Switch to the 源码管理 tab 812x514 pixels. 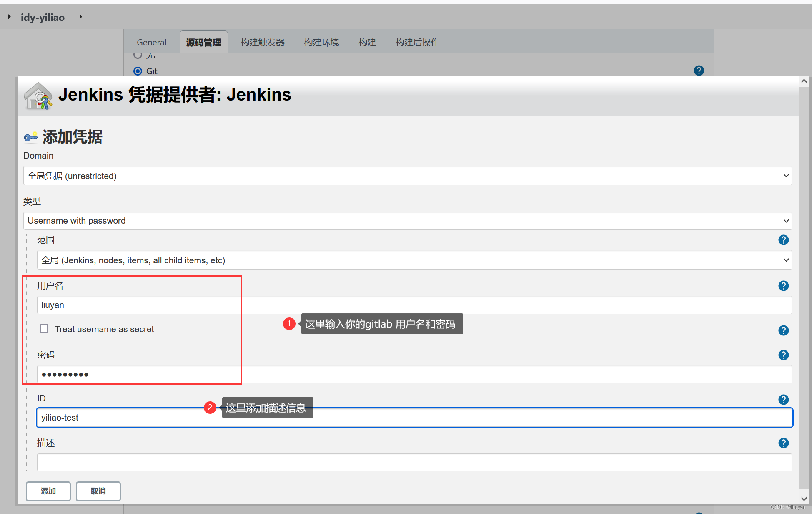[x=203, y=42]
